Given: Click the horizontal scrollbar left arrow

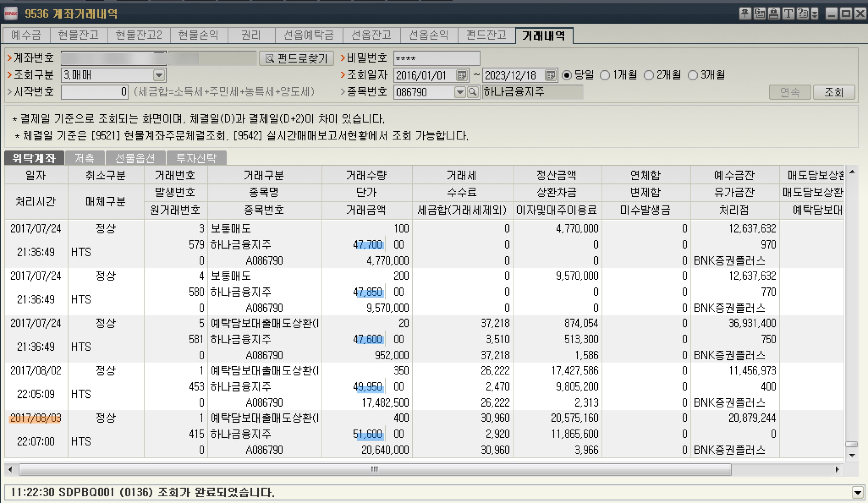Looking at the screenshot, I should pyautogui.click(x=10, y=469).
